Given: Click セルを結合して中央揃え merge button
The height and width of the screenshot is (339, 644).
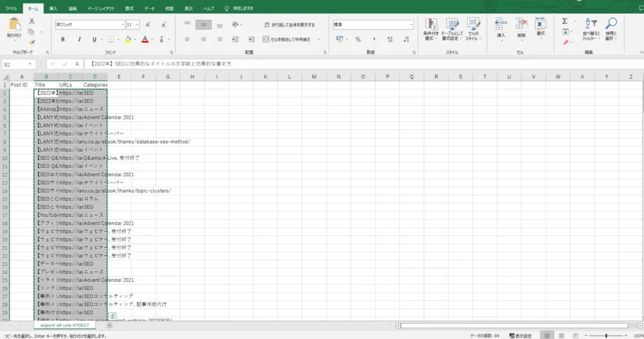Looking at the screenshot, I should point(287,40).
